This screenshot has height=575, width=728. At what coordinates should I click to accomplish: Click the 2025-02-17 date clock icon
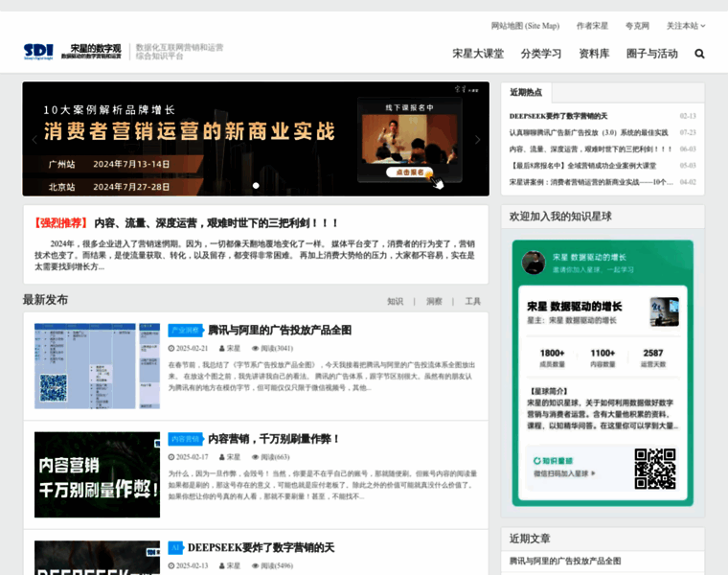click(171, 457)
